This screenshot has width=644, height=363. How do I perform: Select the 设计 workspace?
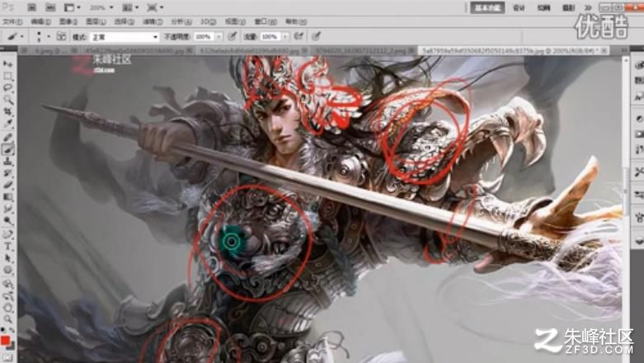click(519, 7)
